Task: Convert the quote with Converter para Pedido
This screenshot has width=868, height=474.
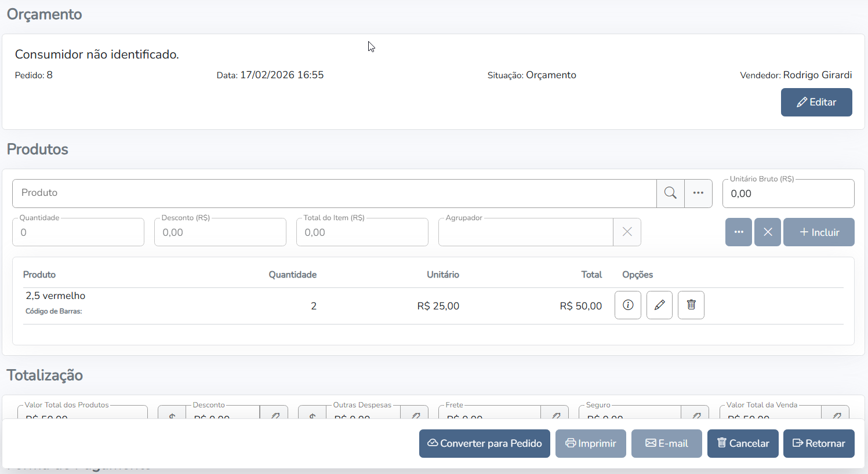Action: [484, 443]
